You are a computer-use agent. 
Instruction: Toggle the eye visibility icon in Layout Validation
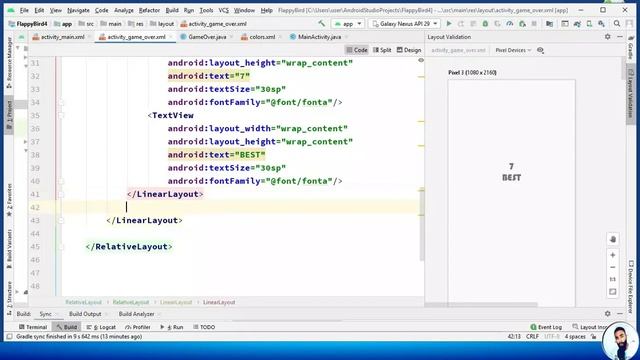point(540,50)
